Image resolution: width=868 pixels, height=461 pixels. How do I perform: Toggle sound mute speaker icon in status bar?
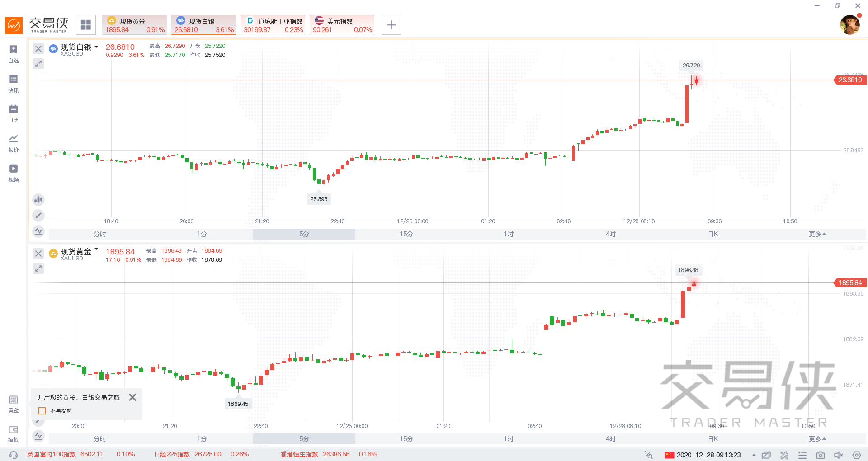point(839,455)
